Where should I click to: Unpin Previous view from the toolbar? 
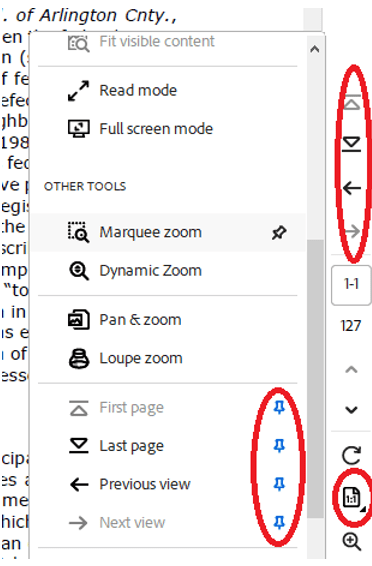click(279, 484)
